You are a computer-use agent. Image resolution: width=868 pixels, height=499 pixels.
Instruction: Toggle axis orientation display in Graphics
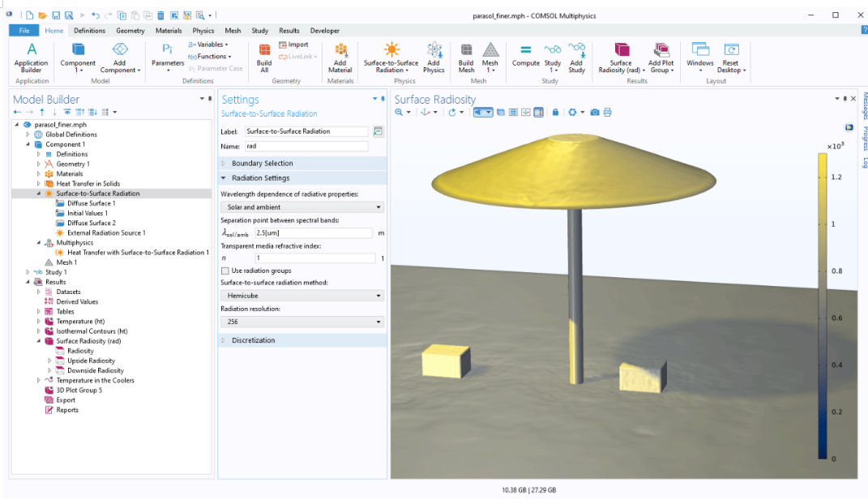coord(526,113)
